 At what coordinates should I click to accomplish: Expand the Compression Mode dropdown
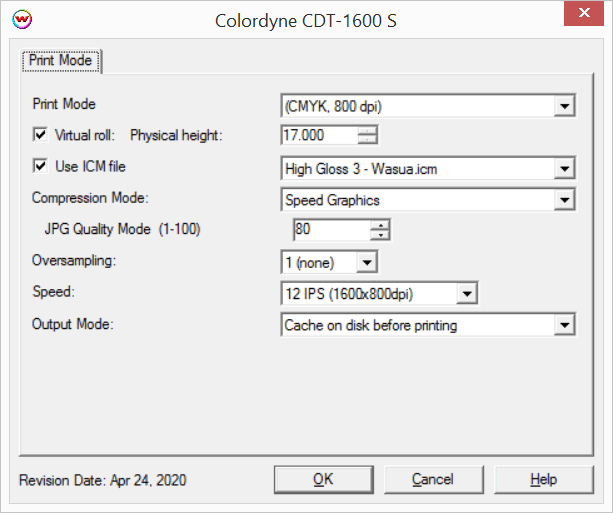(x=428, y=200)
